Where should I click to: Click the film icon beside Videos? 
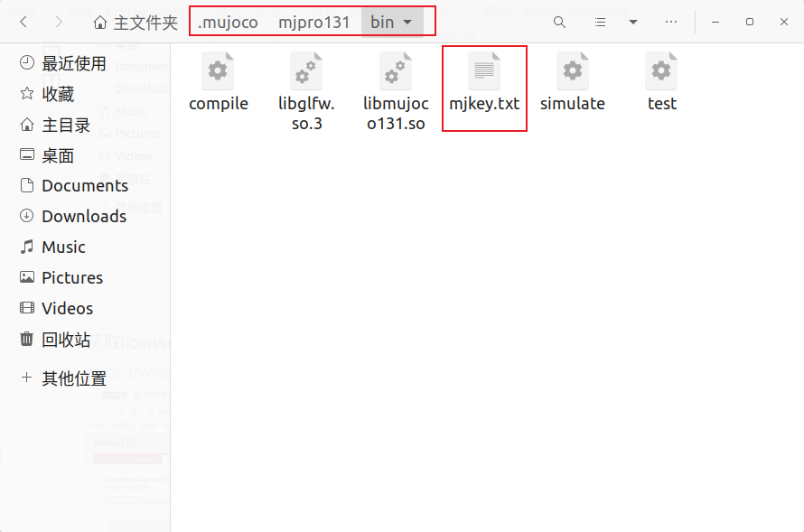click(27, 307)
